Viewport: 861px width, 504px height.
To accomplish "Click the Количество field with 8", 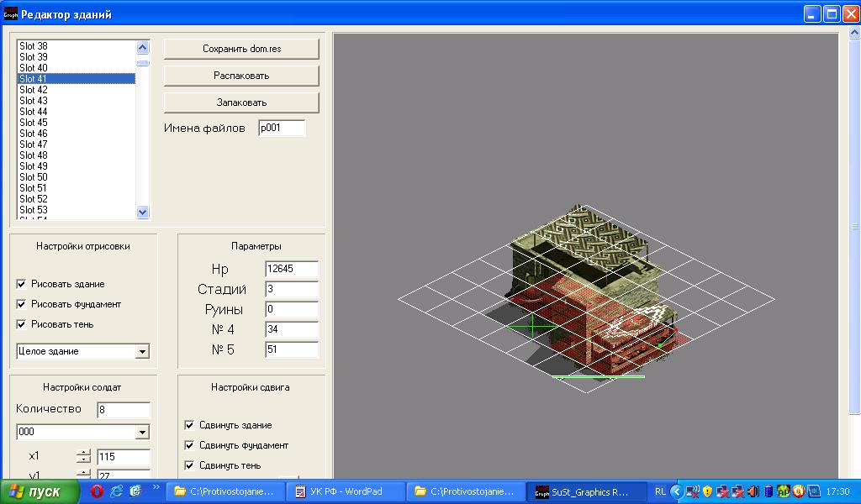I will point(124,410).
